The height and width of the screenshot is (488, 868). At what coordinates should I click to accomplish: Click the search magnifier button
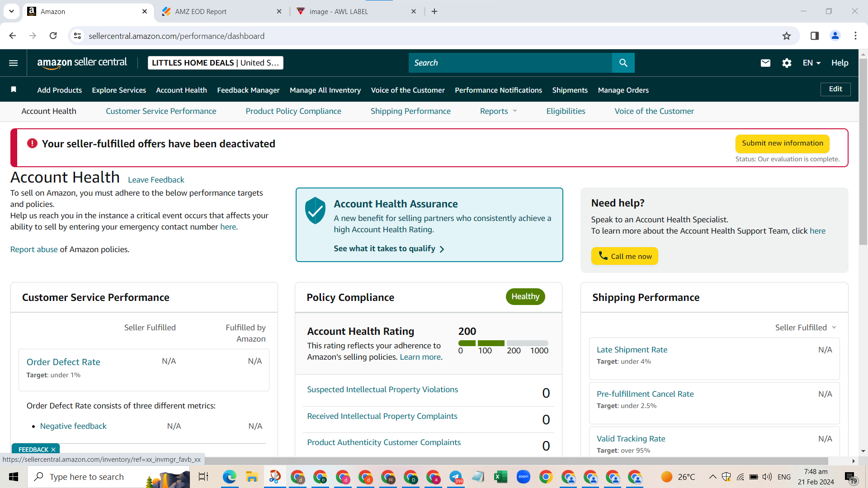[623, 63]
